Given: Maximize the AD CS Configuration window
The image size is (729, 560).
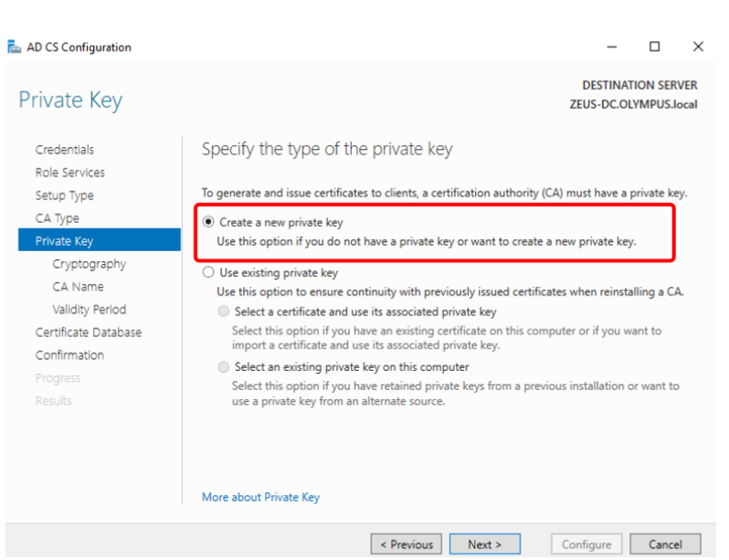Looking at the screenshot, I should 654,48.
